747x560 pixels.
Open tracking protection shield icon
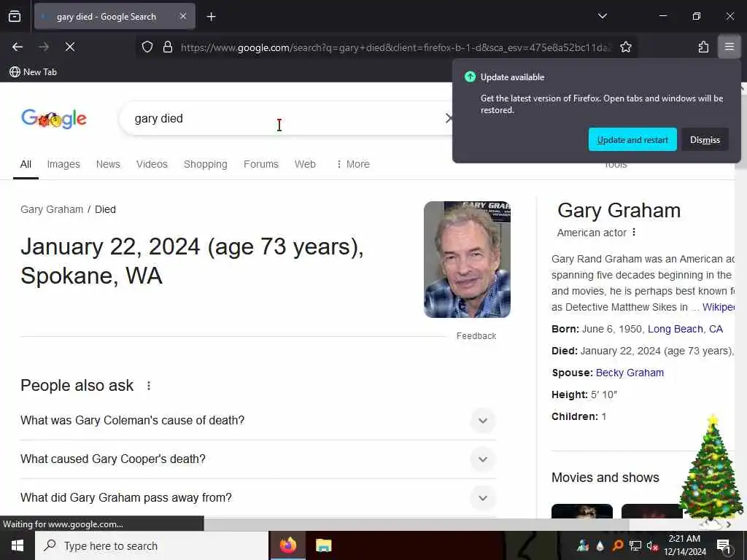147,47
